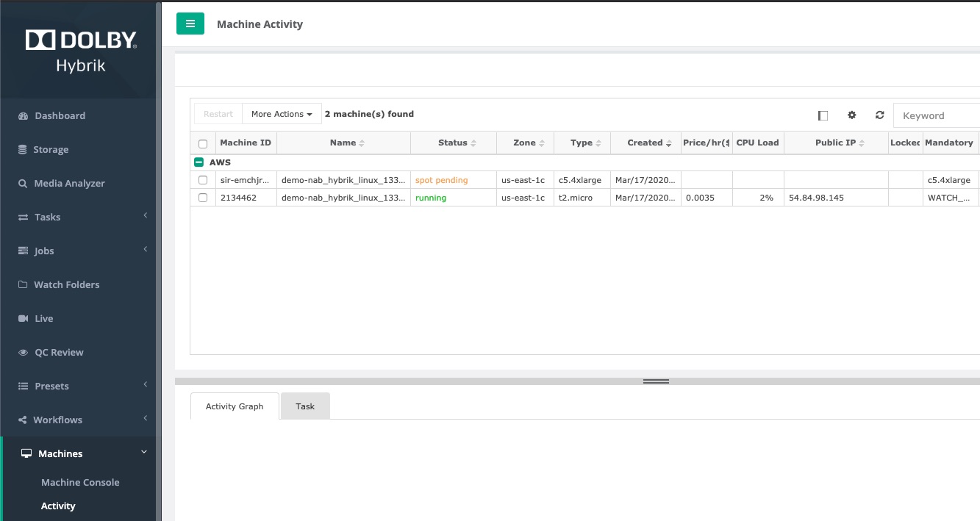Click the Tasks arrows icon
Screen dimensions: 980x521
(23, 218)
